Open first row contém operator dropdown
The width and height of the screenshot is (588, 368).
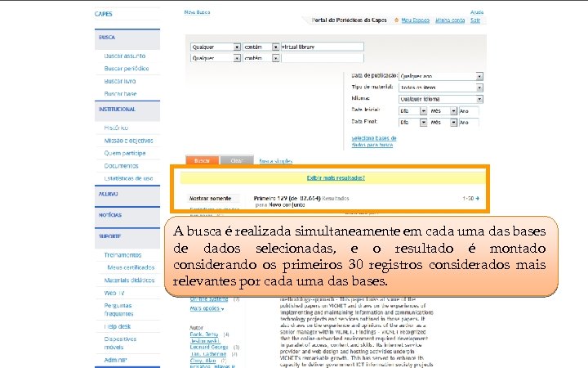pyautogui.click(x=261, y=47)
